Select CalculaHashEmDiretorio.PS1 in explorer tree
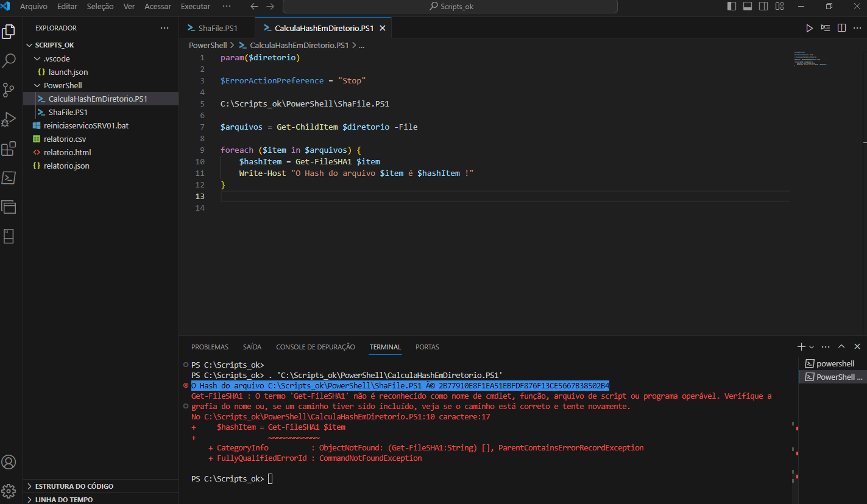867x504 pixels. (101, 99)
